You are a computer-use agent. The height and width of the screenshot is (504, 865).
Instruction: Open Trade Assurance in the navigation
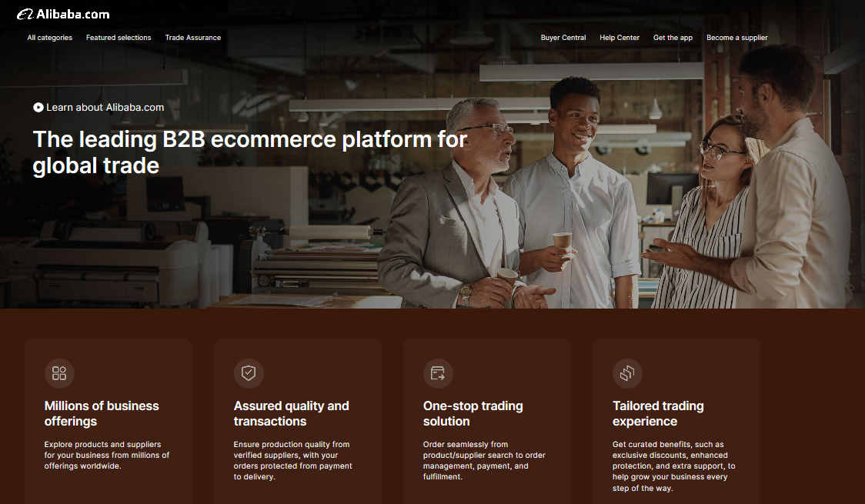193,38
